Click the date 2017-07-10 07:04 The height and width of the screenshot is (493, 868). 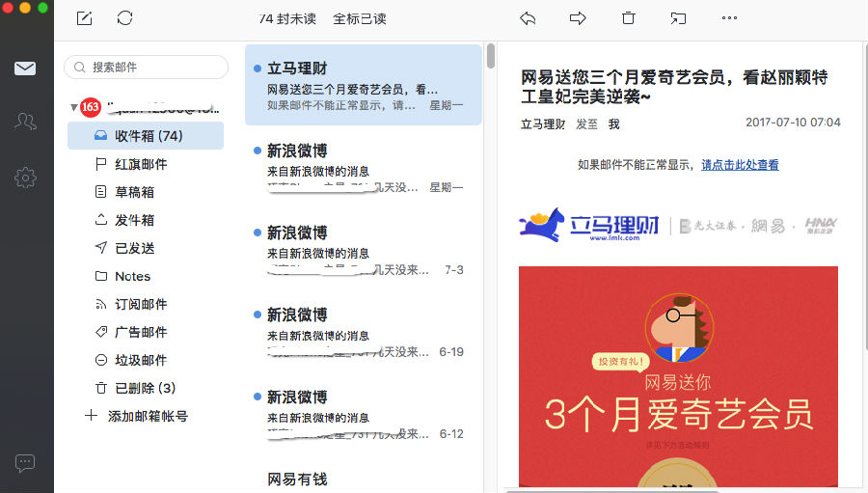[793, 123]
